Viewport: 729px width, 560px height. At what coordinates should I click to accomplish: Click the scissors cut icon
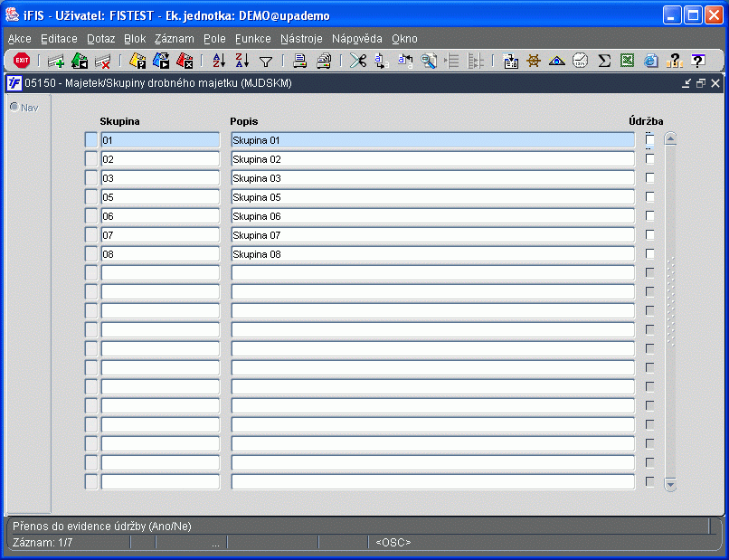coord(358,61)
